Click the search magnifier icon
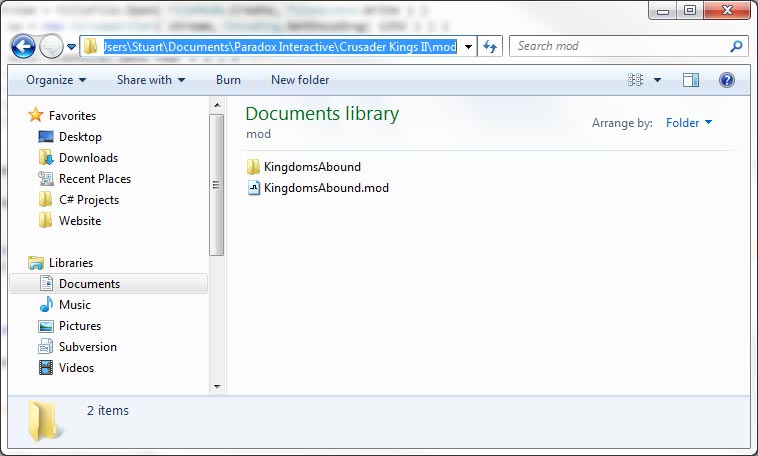 point(736,46)
